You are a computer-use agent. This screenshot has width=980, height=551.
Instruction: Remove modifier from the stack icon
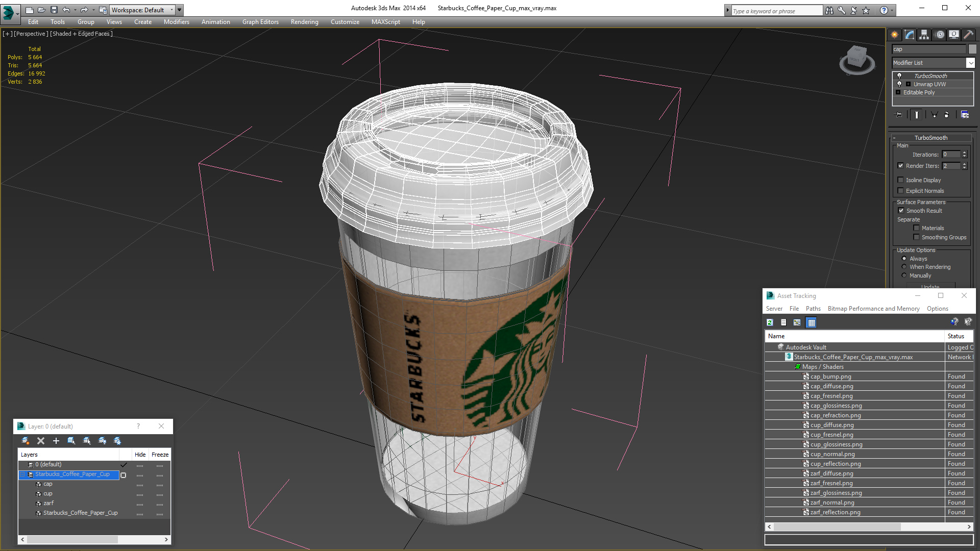pyautogui.click(x=947, y=115)
